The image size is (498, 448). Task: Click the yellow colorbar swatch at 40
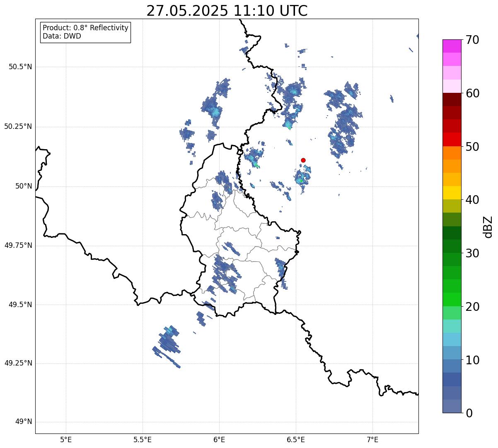(x=452, y=193)
